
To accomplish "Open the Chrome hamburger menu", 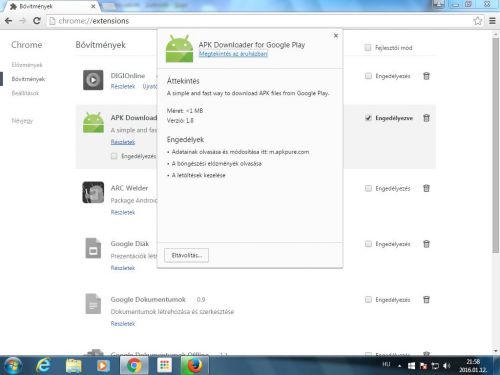I will (492, 21).
